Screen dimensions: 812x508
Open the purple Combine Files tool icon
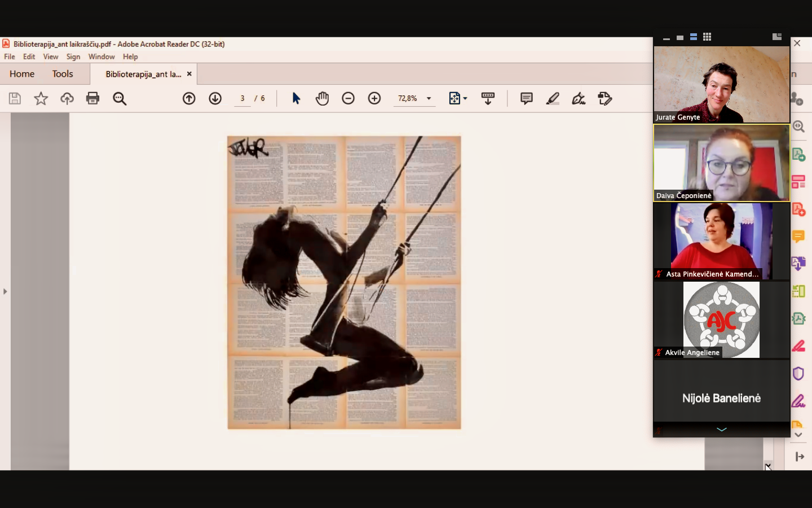click(798, 264)
